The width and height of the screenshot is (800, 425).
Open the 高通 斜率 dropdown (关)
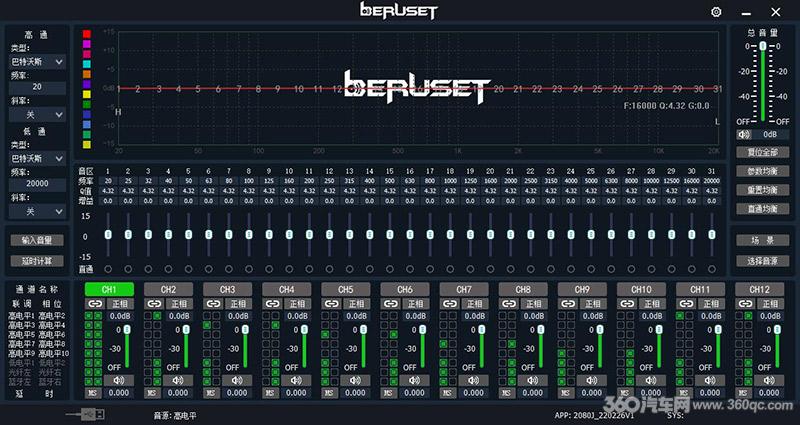pos(37,115)
